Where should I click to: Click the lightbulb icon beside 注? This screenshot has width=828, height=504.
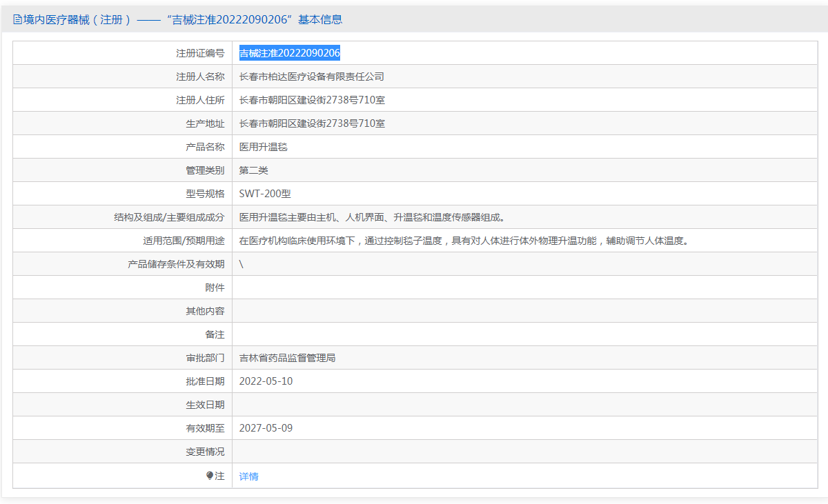[210, 476]
